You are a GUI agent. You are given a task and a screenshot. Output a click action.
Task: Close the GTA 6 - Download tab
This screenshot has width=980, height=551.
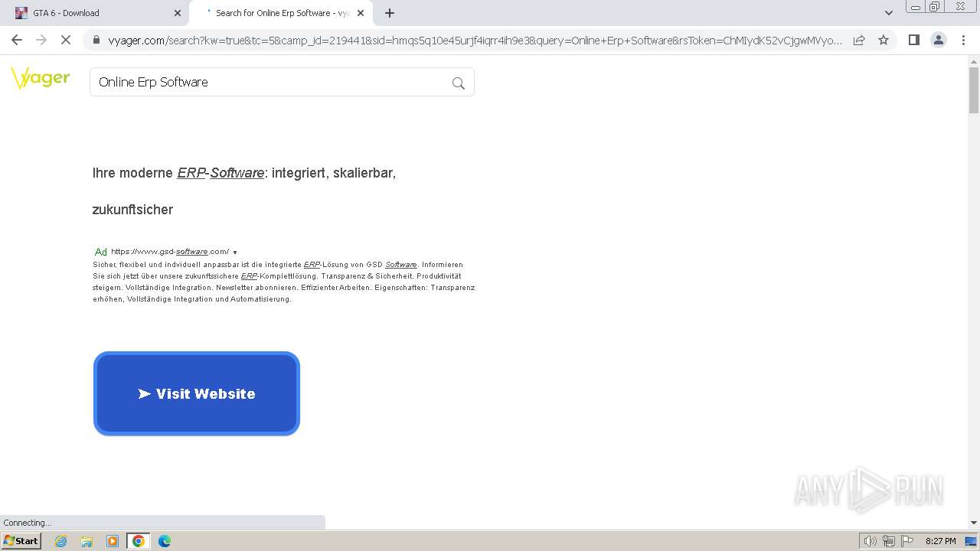(x=178, y=13)
